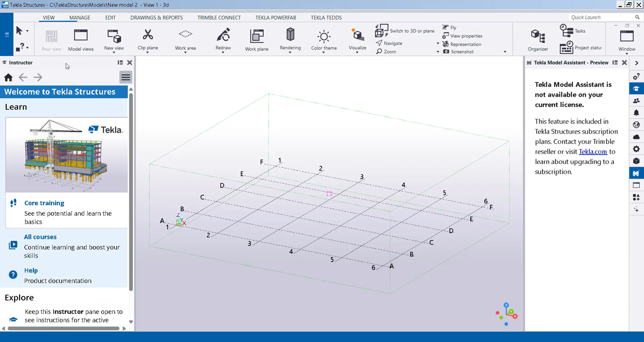Click the selection arrow tool
Screen dimensions: 644x342
coord(19,31)
